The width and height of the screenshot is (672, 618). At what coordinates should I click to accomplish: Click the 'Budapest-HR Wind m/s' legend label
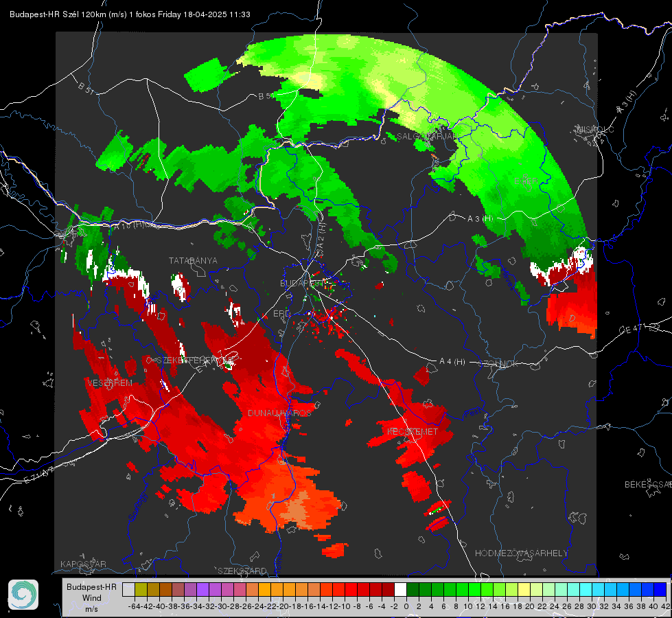(92, 597)
